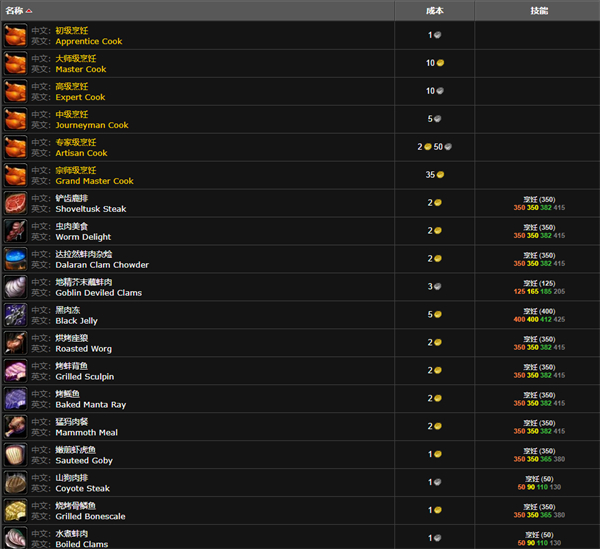The height and width of the screenshot is (549, 600).
Task: Open the Master Cook link
Action: coord(80,70)
